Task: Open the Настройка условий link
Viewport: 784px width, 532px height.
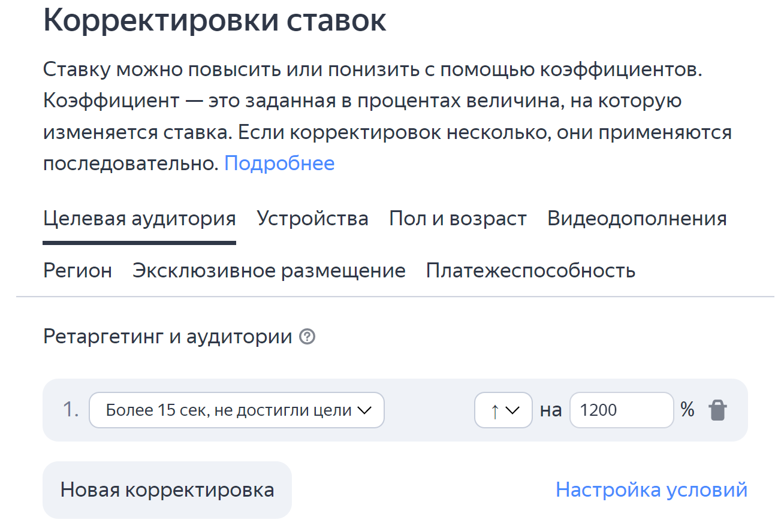Action: (x=652, y=490)
